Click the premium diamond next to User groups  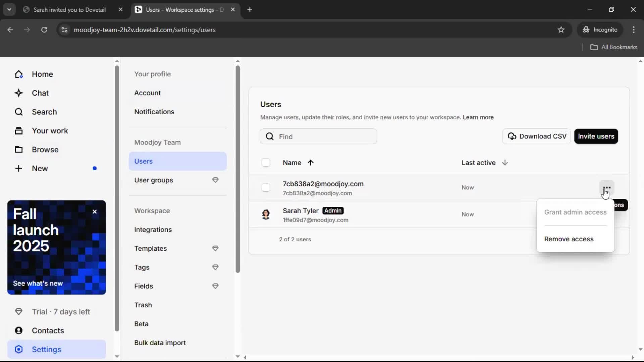[x=215, y=180]
